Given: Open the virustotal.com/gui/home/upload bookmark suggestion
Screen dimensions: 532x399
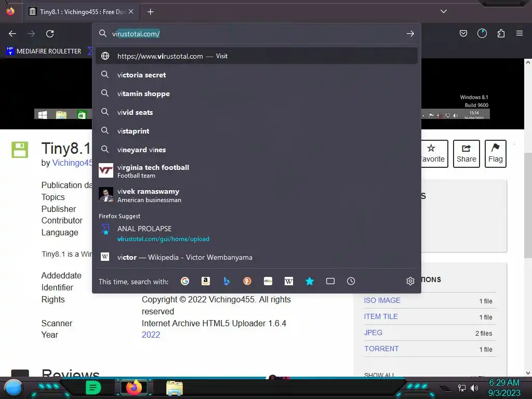Looking at the screenshot, I should [257, 233].
